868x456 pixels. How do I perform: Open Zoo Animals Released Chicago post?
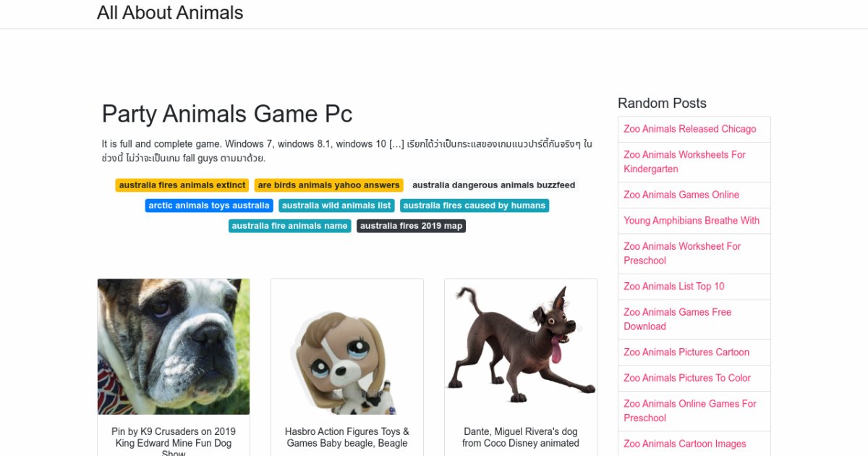click(x=689, y=129)
